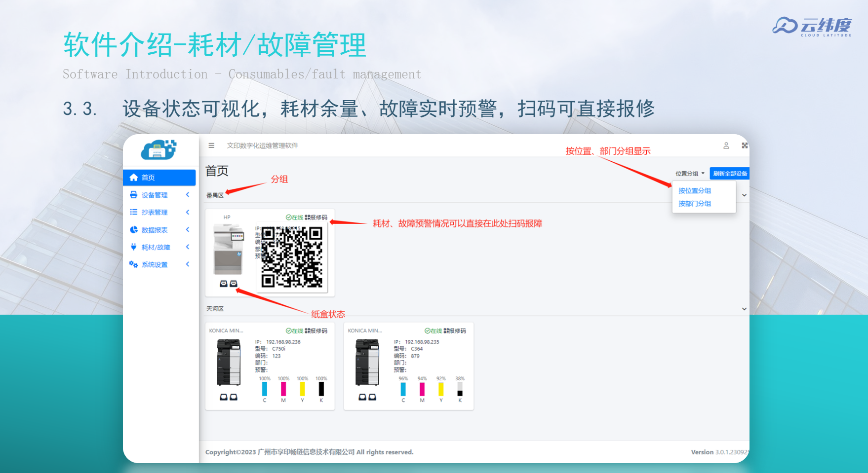This screenshot has height=473, width=868.
Task: Expand chevron beside 耗材/故障
Action: point(188,247)
